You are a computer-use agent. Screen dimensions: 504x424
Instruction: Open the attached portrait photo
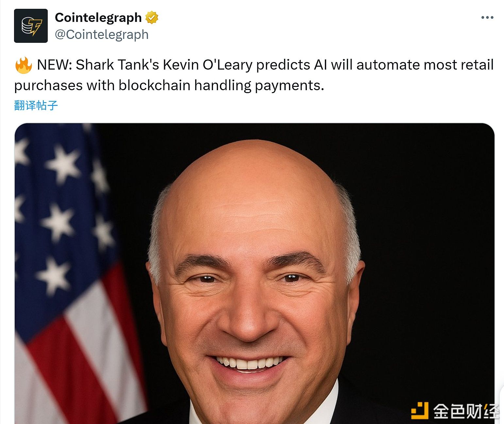pos(254,273)
